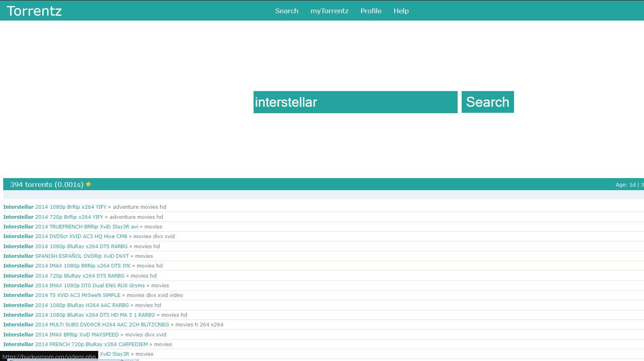644x361 pixels.
Task: Click the yellow star bookmark icon
Action: coord(89,184)
